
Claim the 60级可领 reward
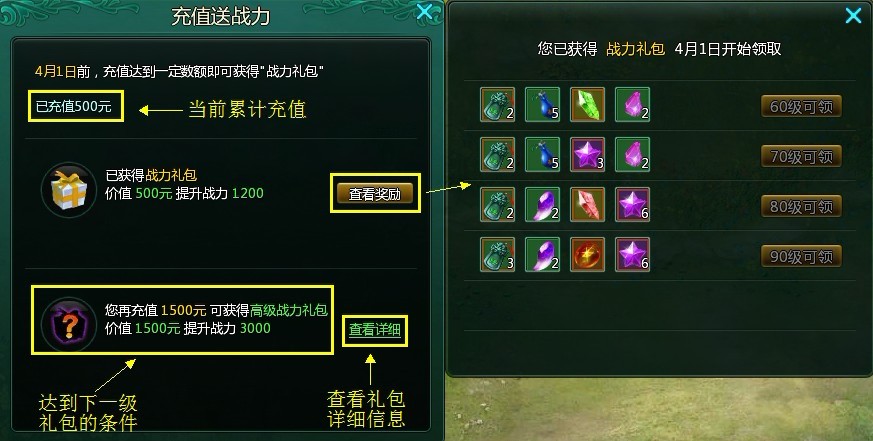coord(801,106)
